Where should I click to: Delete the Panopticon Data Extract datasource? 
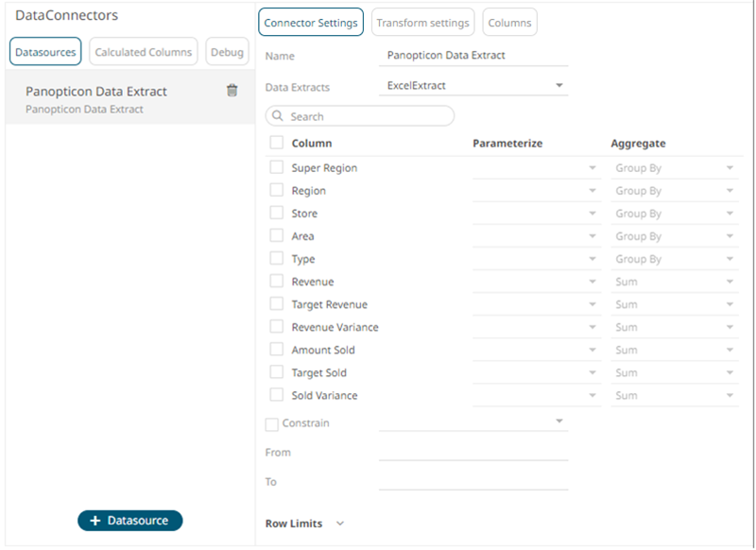click(232, 91)
